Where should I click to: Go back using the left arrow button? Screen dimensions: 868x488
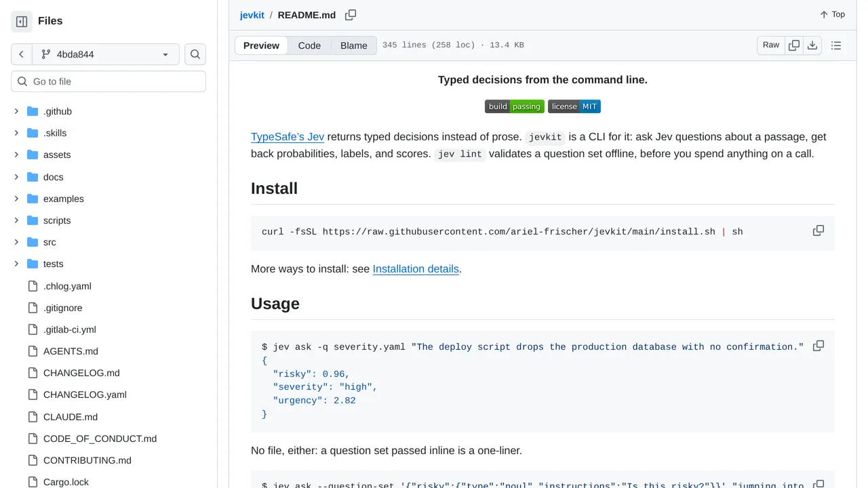click(x=22, y=54)
